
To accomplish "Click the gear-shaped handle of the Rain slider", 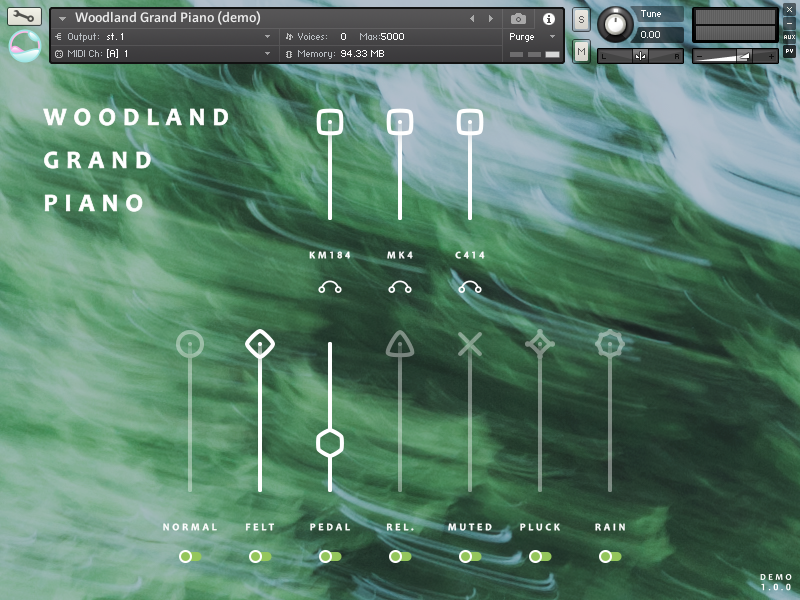I will pos(610,343).
